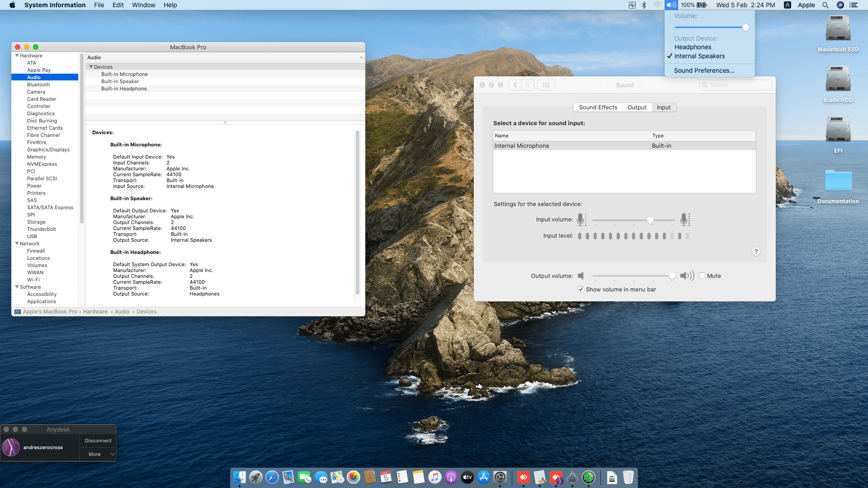Click the grid show-all preferences icon

(546, 85)
